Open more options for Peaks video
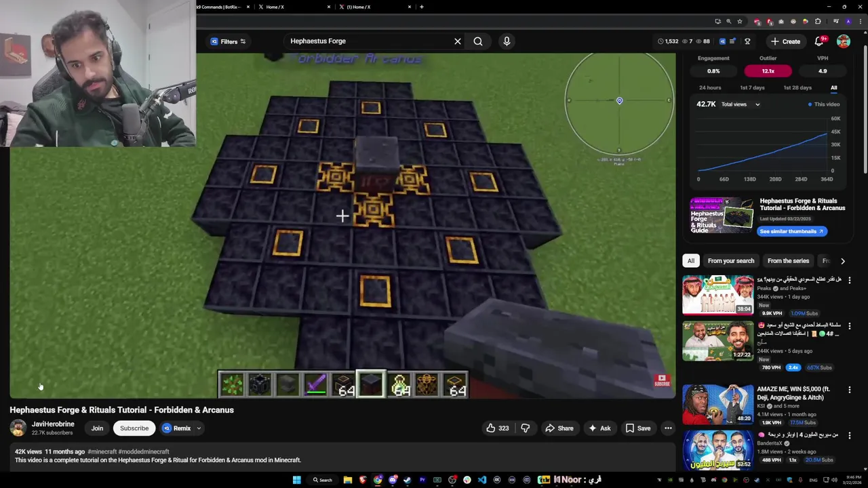The width and height of the screenshot is (868, 488). (849, 280)
